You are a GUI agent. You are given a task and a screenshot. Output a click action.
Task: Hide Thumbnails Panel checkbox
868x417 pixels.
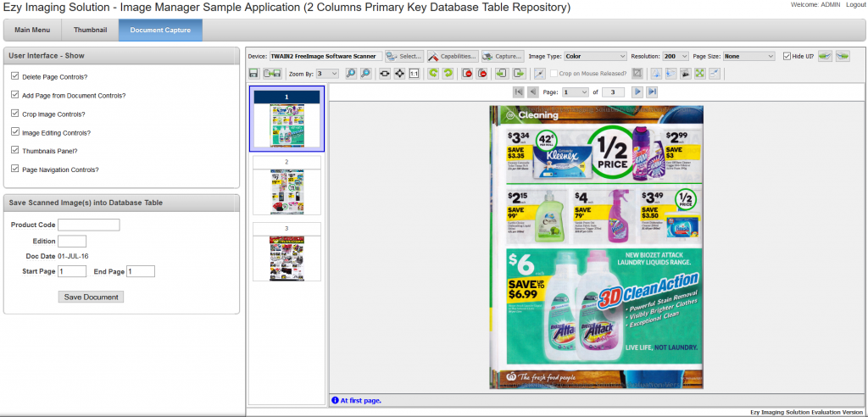[x=15, y=150]
